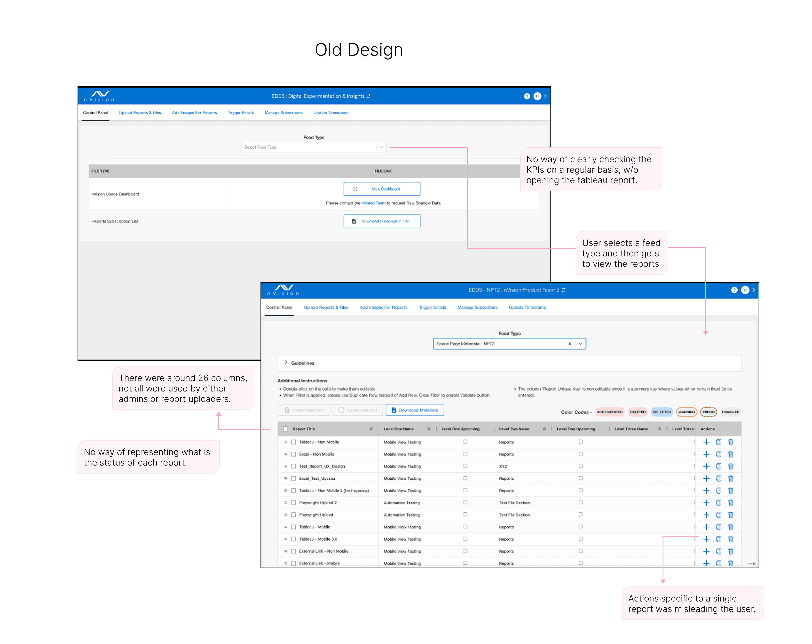Click the plus icon in the Playwright Upload 2 row
Viewport: 812px width, 644px height.
(x=706, y=503)
